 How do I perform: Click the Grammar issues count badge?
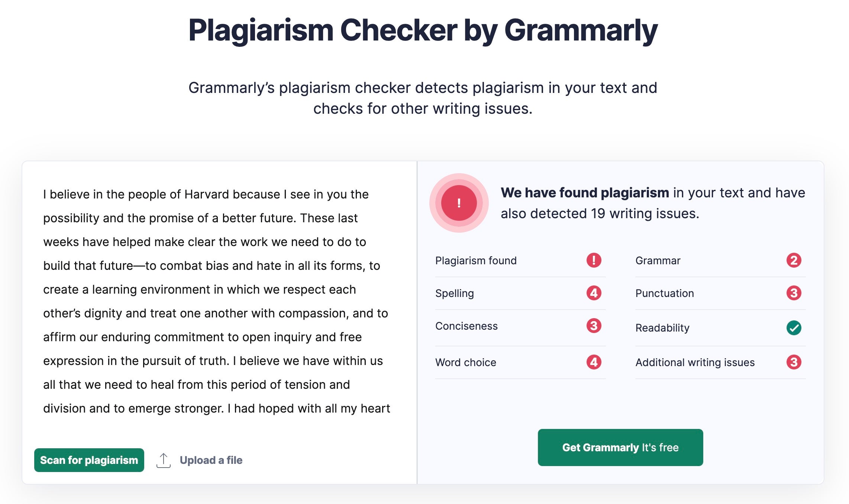click(x=794, y=260)
